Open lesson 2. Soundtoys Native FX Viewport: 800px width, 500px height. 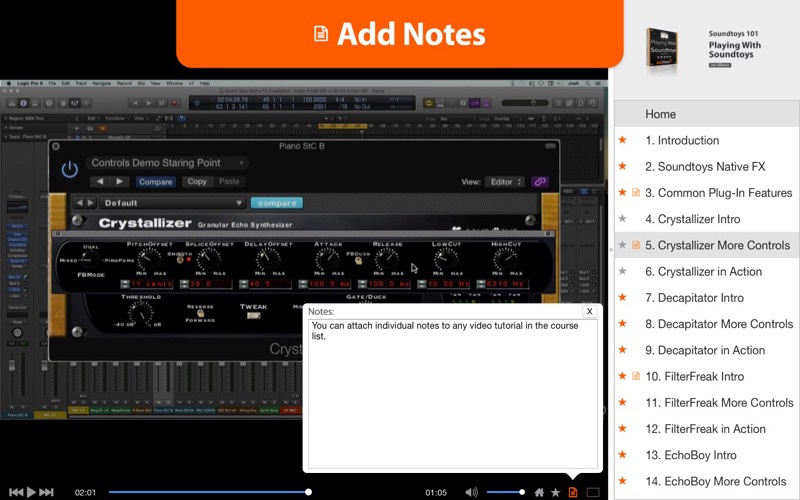(x=707, y=166)
